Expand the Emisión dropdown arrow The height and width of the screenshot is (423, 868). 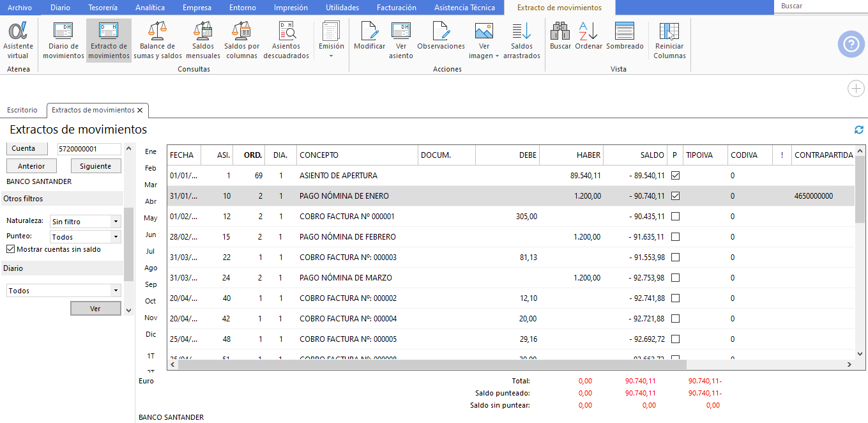coord(331,56)
